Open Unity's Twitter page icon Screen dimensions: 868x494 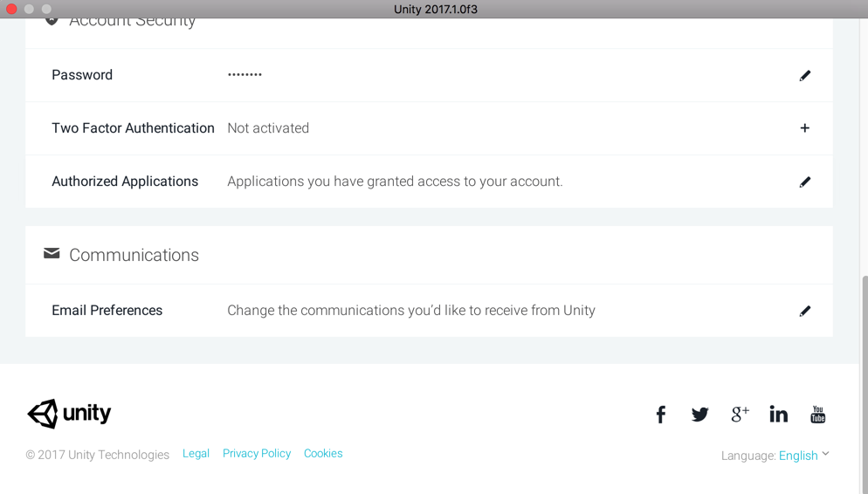699,415
